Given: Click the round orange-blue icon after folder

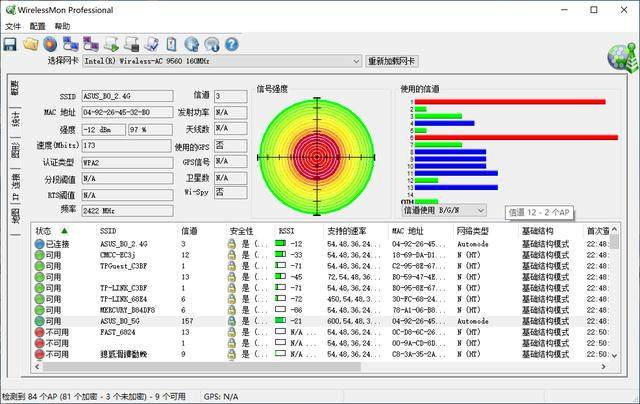Looking at the screenshot, I should click(49, 44).
